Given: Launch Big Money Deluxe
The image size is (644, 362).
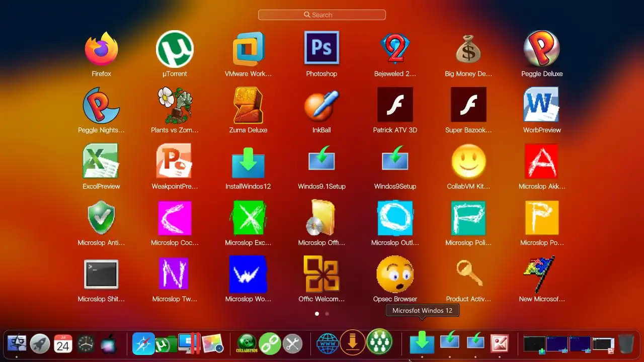Looking at the screenshot, I should click(x=468, y=49).
